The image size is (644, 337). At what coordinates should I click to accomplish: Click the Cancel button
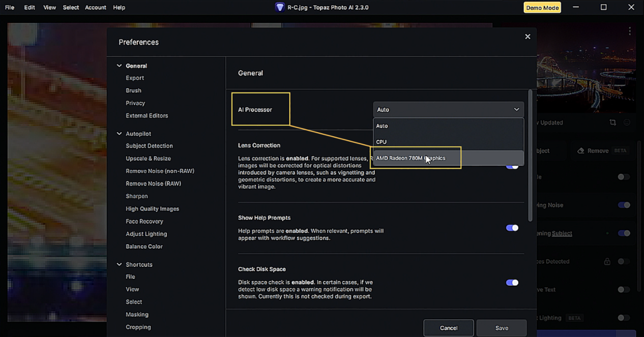448,328
